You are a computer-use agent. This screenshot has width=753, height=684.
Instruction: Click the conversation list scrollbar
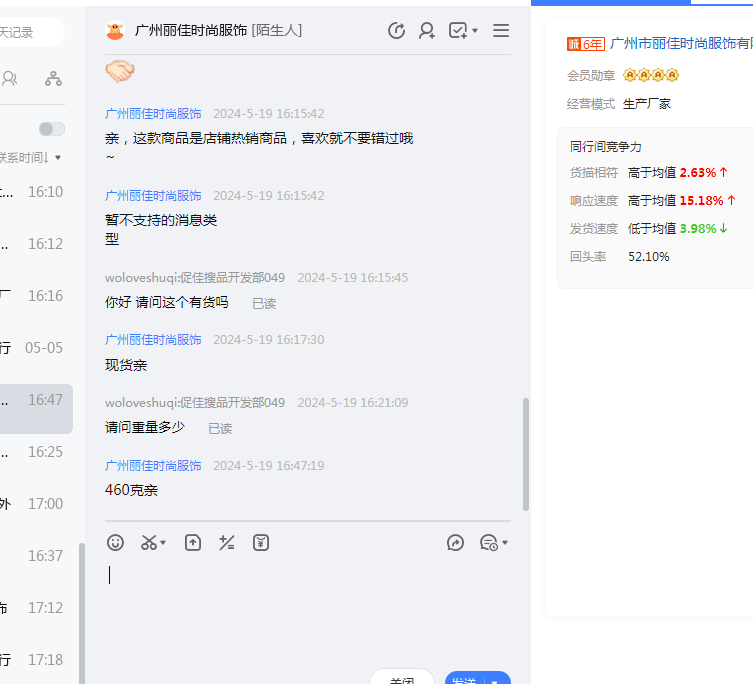82,613
